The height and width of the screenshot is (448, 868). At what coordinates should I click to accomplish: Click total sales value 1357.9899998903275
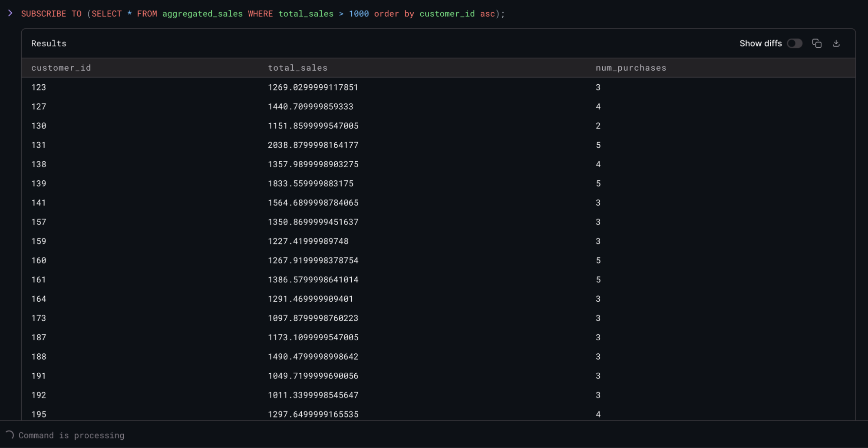[313, 164]
